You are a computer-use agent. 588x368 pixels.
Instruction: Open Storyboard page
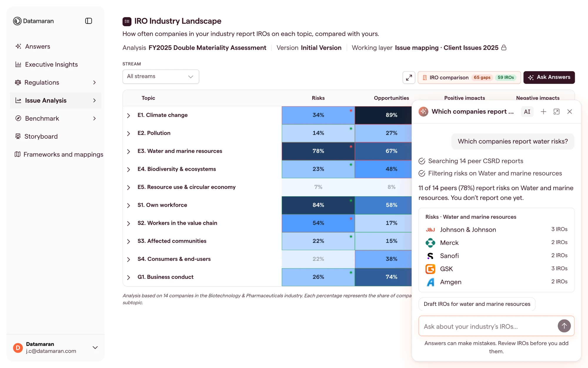pos(41,136)
